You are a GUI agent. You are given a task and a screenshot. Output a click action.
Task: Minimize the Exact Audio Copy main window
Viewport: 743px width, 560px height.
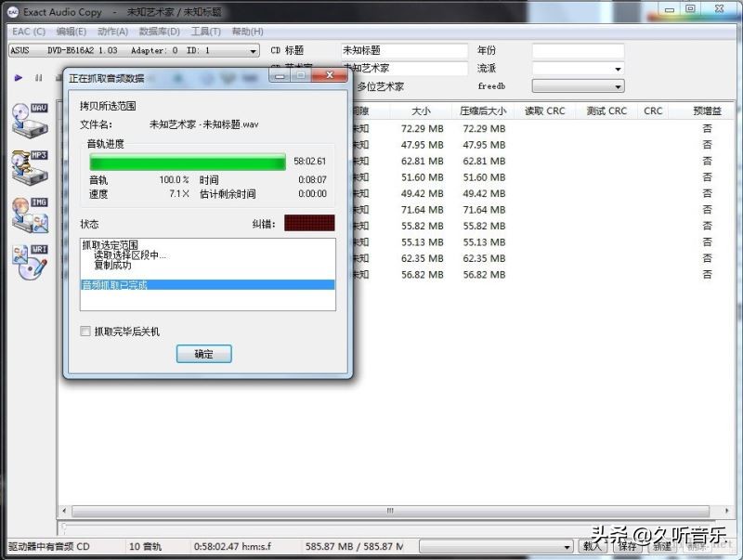[670, 9]
